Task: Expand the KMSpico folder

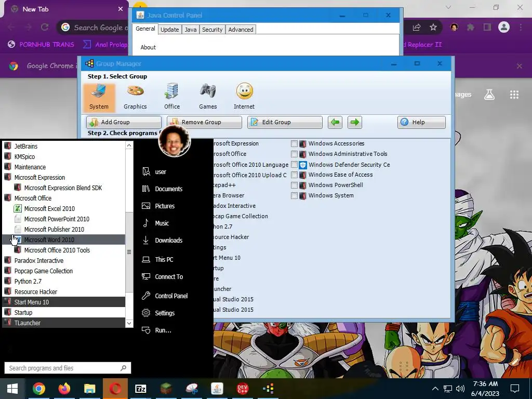Action: (64, 157)
